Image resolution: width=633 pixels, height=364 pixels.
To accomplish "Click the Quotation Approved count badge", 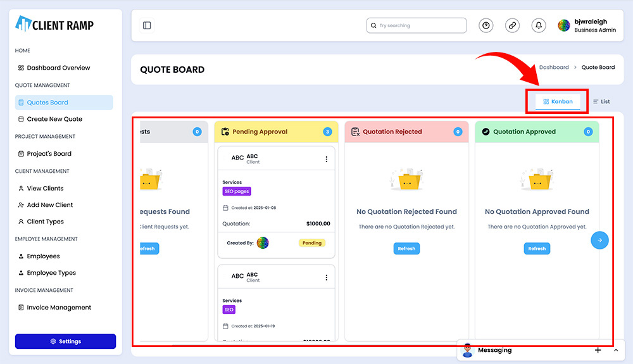I will 588,132.
